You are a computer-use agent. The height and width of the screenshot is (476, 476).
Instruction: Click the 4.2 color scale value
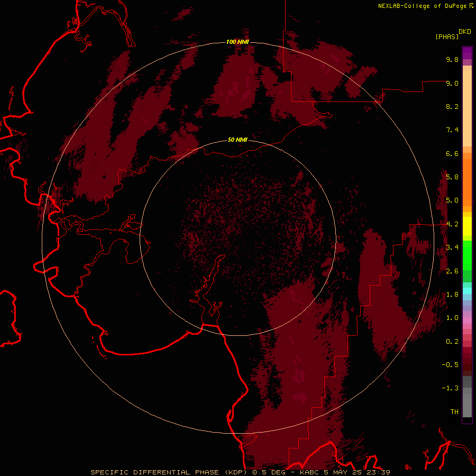452,224
